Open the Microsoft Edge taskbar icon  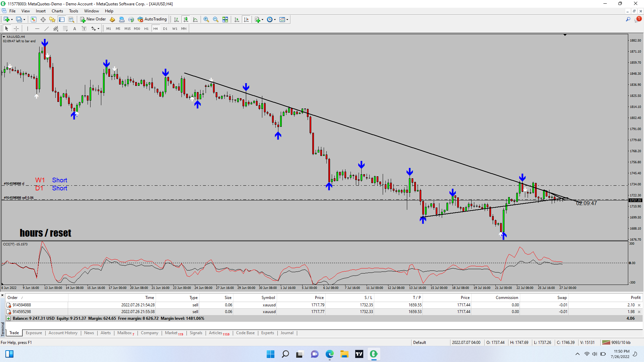[329, 354]
